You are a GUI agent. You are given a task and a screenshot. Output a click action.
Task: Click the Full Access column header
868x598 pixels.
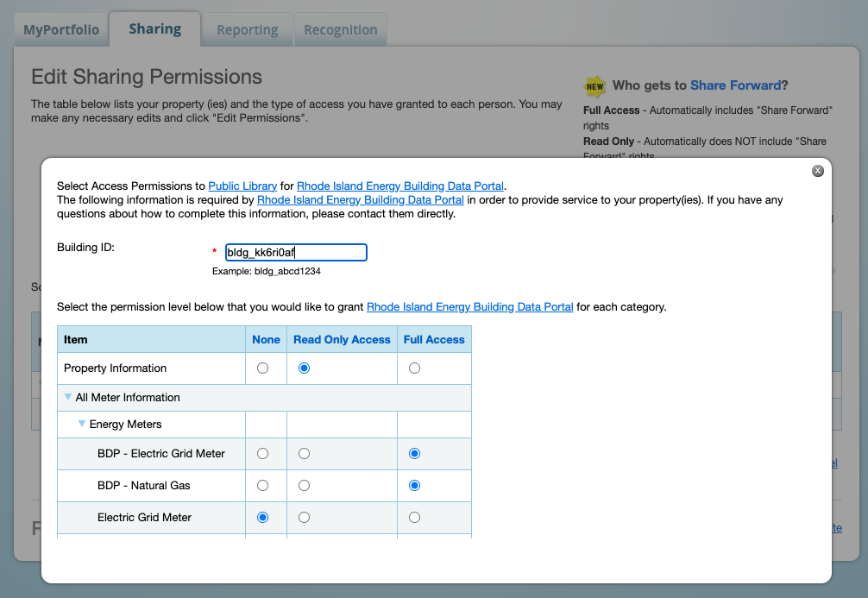pyautogui.click(x=434, y=339)
